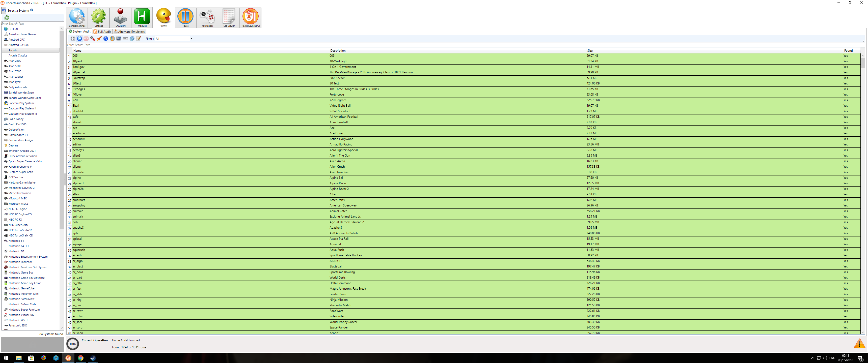Click the wrench tool icon

click(93, 39)
